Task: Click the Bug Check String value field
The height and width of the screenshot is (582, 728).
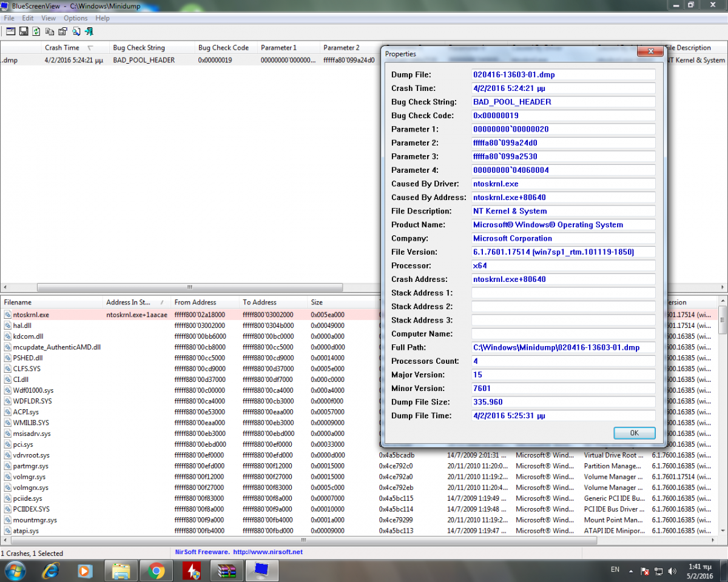Action: (564, 102)
